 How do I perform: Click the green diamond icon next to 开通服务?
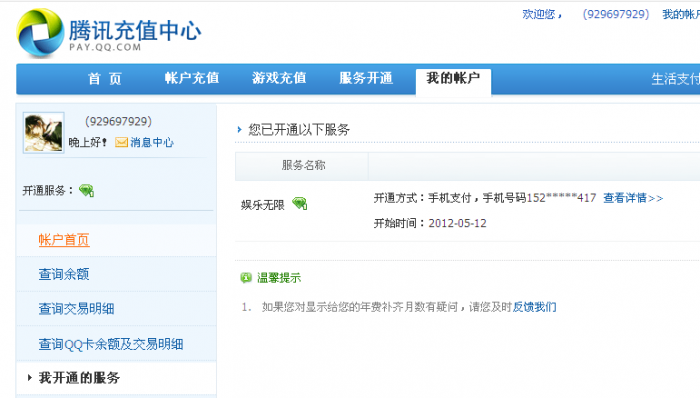(x=87, y=191)
